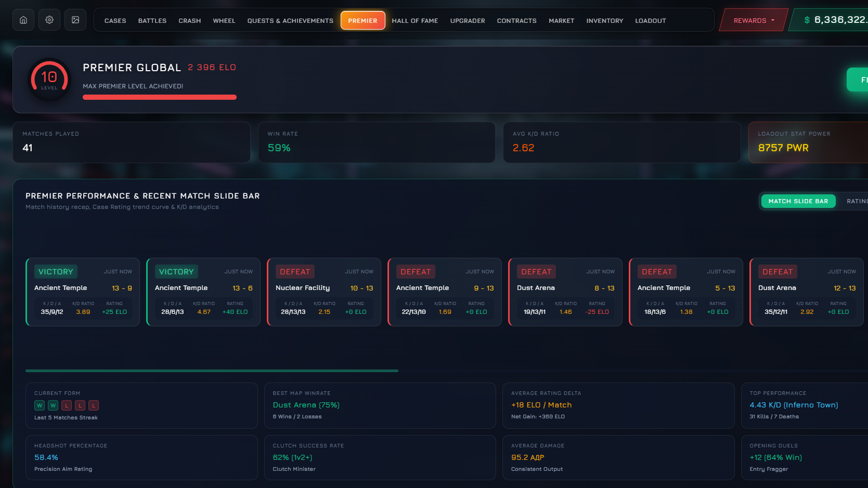Image resolution: width=868 pixels, height=488 pixels.
Task: Select the Match Slide Bar toggle
Action: [798, 201]
